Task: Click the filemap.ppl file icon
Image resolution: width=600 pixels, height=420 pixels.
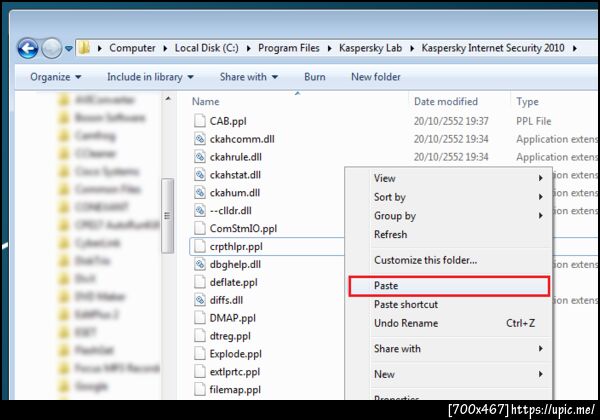Action: 200,389
